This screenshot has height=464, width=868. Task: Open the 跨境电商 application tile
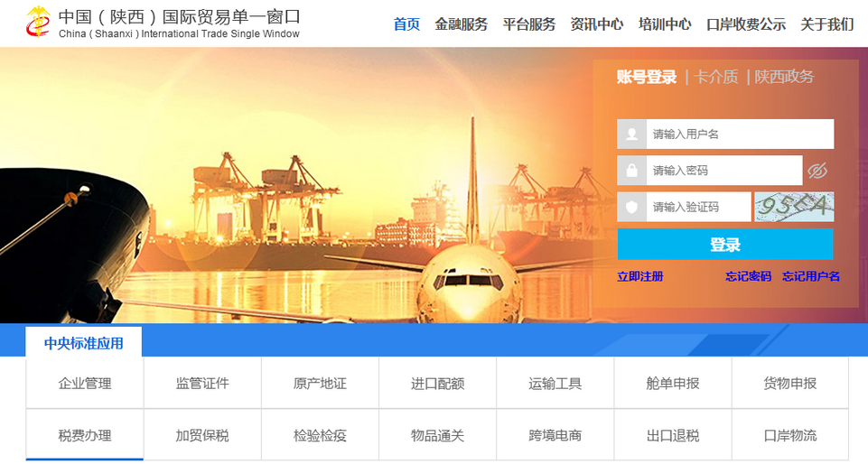click(x=555, y=436)
